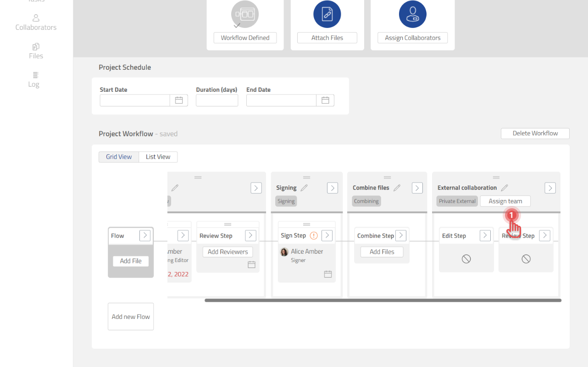Image resolution: width=588 pixels, height=367 pixels.
Task: Open the Start Date calendar picker
Action: 179,100
